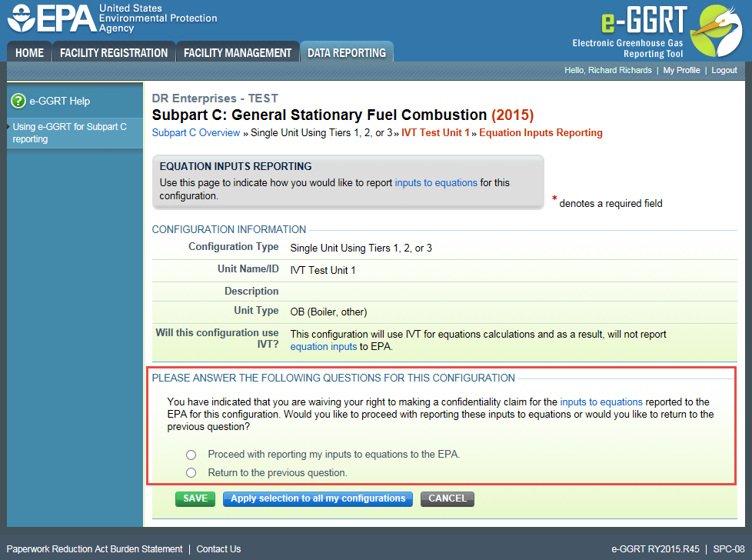Image resolution: width=752 pixels, height=560 pixels.
Task: Click the Single Unit Using Tiers breadcrumb
Action: [x=321, y=133]
